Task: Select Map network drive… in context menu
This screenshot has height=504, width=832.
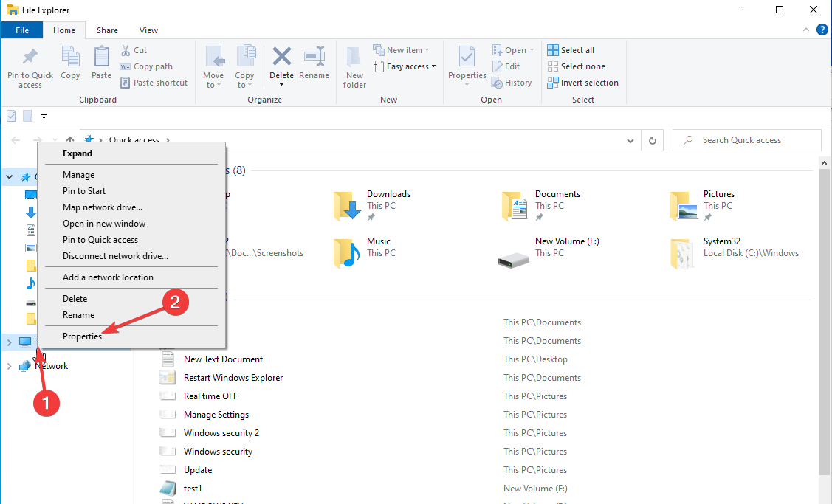Action: (x=103, y=207)
